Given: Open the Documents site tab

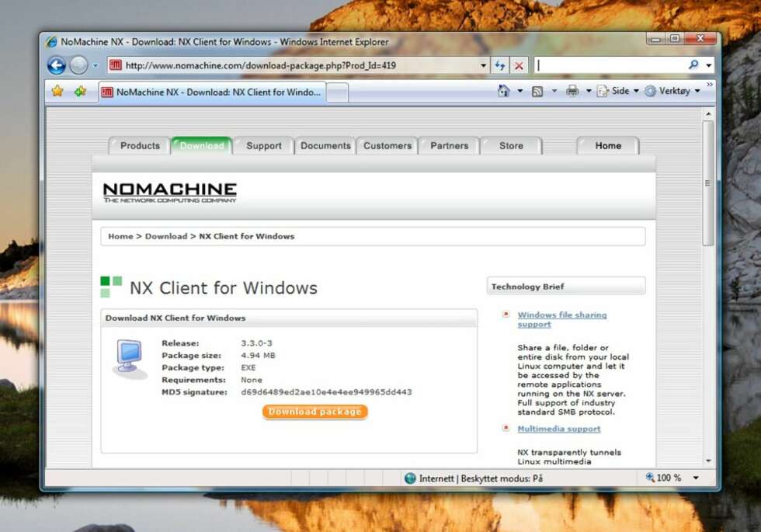Looking at the screenshot, I should (x=325, y=146).
